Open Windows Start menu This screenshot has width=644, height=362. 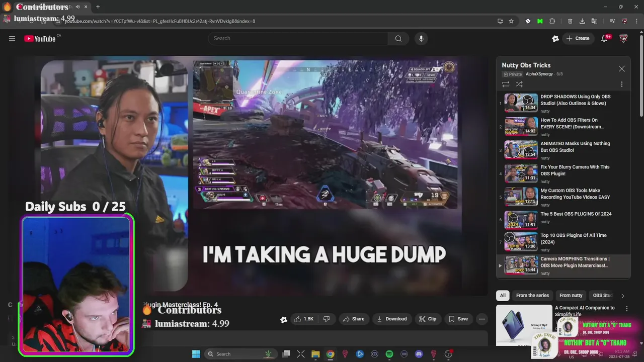196,354
